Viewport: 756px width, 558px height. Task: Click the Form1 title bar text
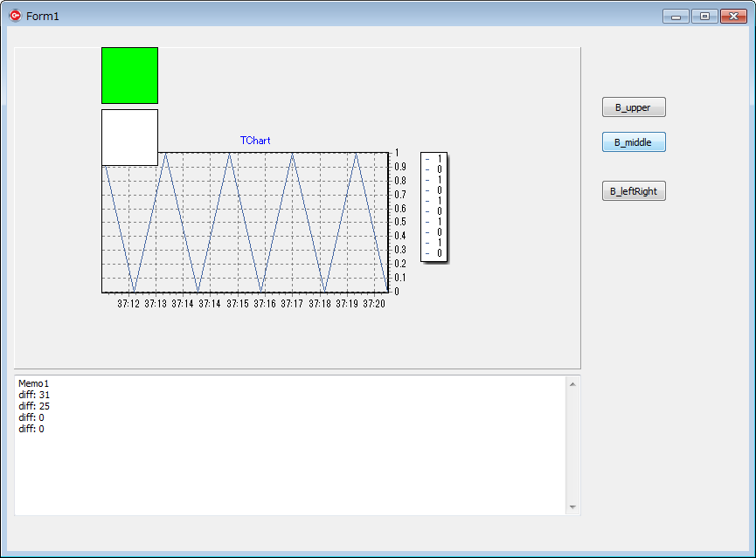tap(42, 15)
